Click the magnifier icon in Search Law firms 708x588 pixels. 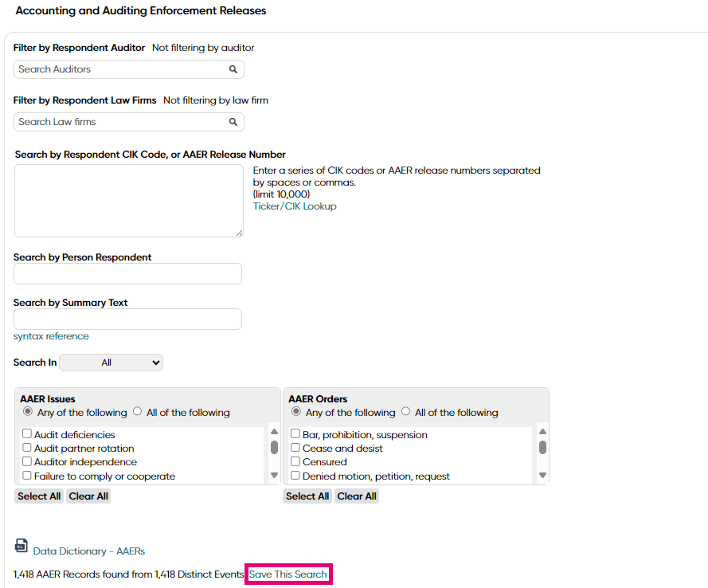point(233,122)
